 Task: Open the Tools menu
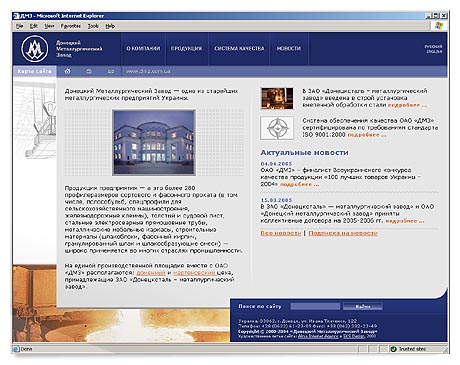tap(93, 26)
